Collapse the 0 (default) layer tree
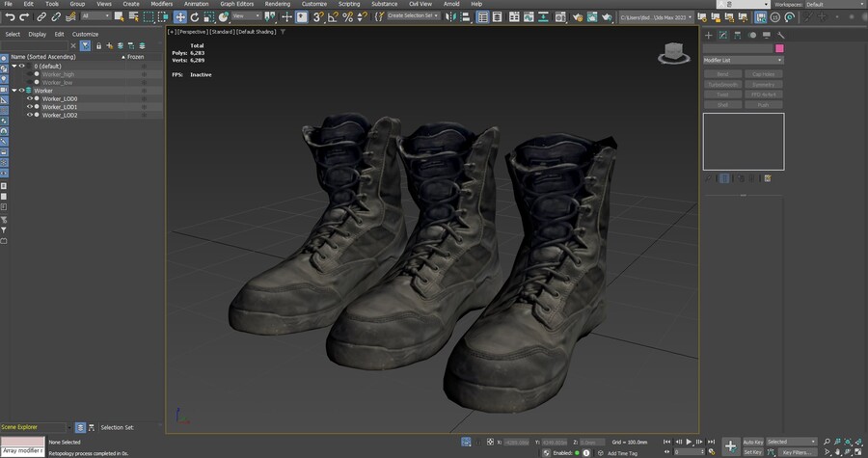This screenshot has height=458, width=868. pos(14,66)
